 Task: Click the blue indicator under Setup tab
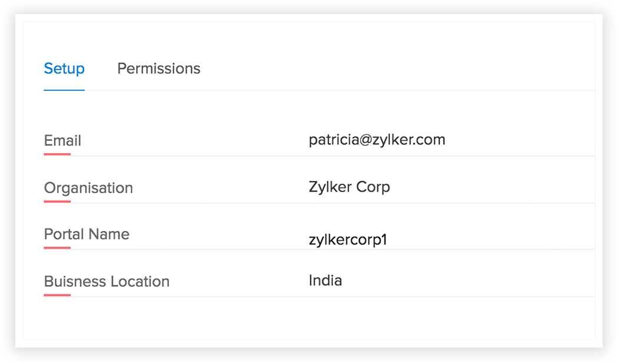[64, 90]
